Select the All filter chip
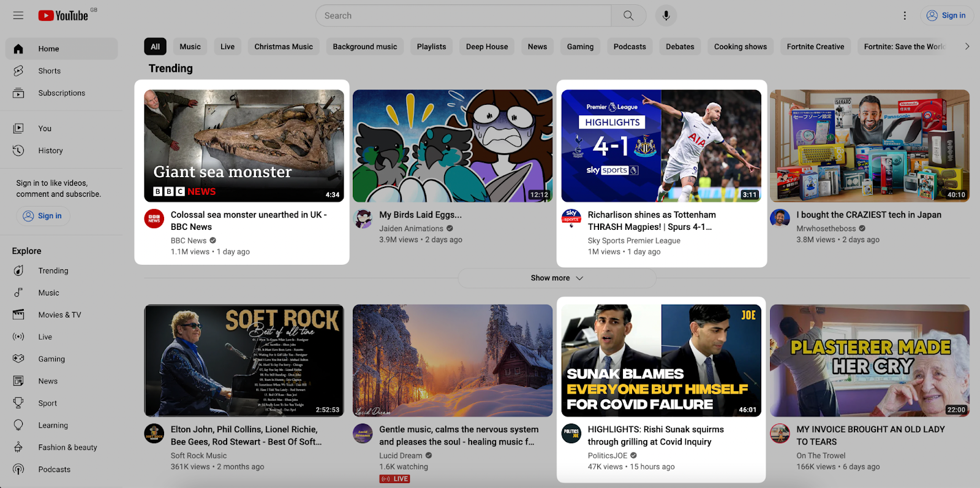 [155, 47]
